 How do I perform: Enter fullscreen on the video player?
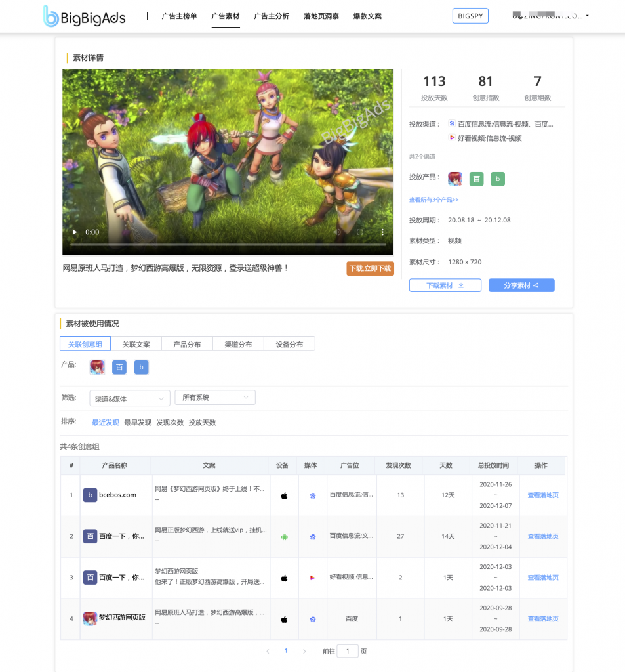tap(360, 232)
